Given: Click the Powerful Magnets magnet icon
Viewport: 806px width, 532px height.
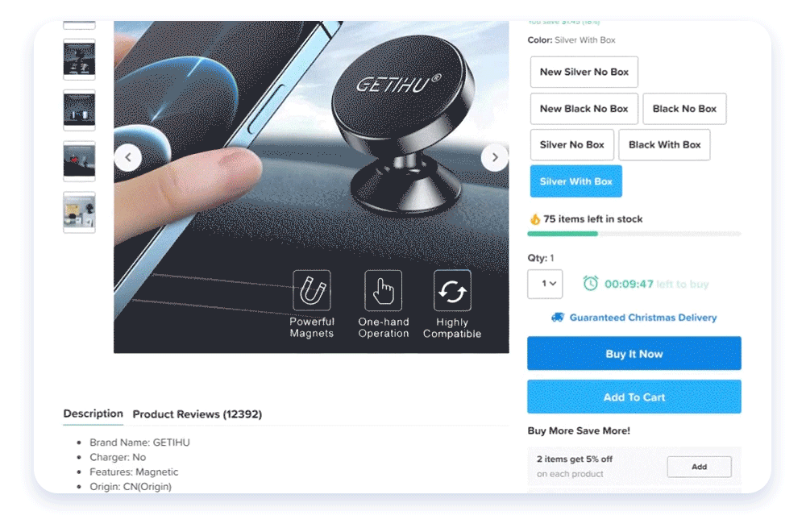Looking at the screenshot, I should (311, 290).
